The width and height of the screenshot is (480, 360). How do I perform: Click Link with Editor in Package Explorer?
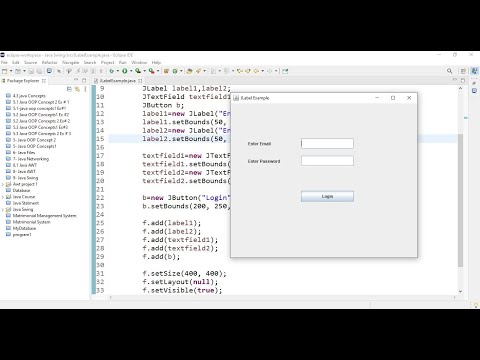pos(77,89)
